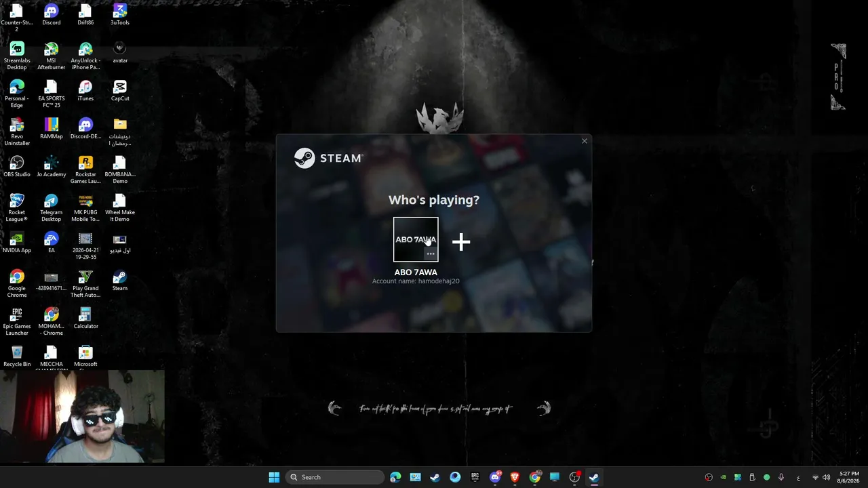Image resolution: width=868 pixels, height=488 pixels.
Task: Launch Discord from the desktop
Action: 51,15
